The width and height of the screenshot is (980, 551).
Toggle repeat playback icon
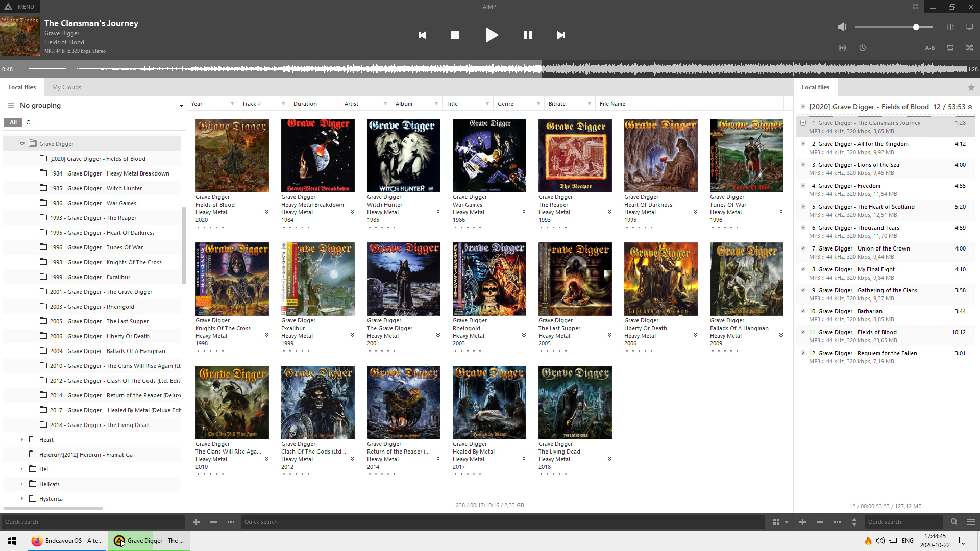click(x=950, y=48)
